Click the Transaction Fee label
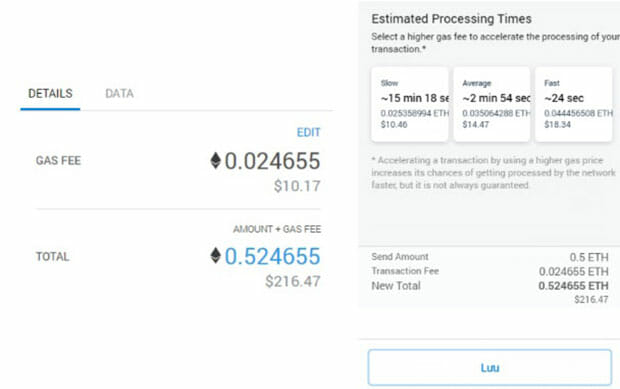This screenshot has width=620, height=389. (x=405, y=271)
